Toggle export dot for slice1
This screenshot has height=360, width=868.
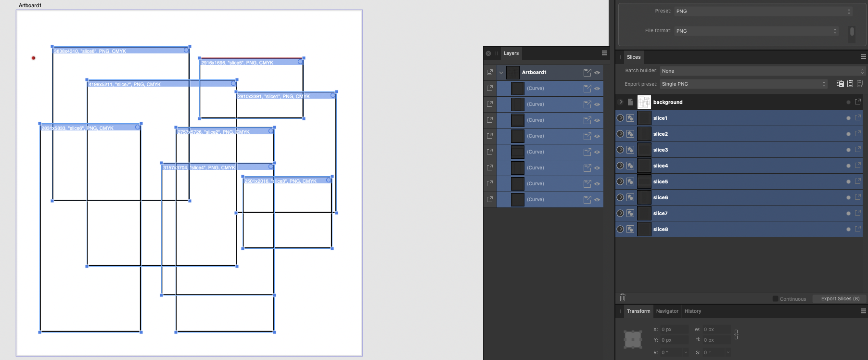(848, 118)
